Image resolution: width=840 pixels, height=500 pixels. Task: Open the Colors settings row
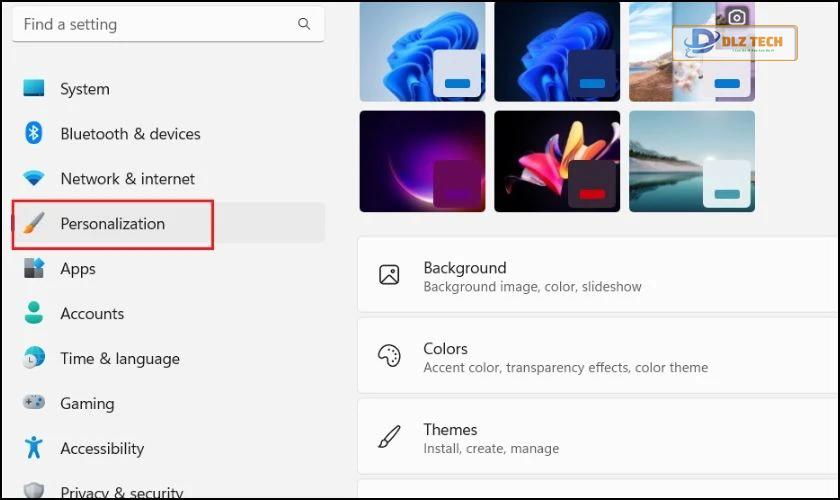click(x=598, y=356)
